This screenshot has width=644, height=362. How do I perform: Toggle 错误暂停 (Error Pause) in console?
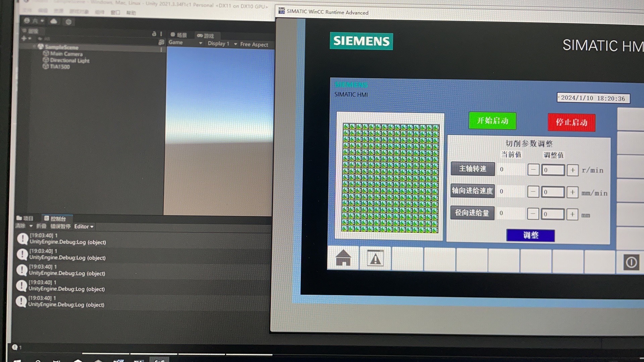[60, 226]
